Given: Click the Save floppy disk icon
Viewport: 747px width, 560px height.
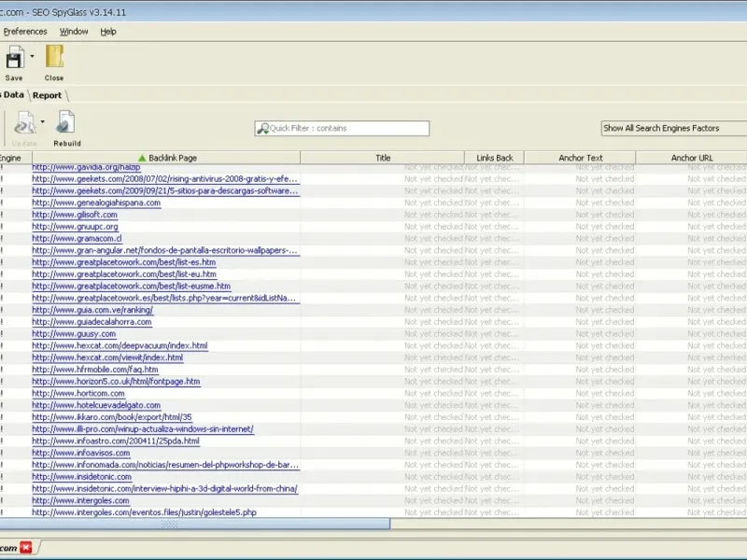Looking at the screenshot, I should click(14, 58).
